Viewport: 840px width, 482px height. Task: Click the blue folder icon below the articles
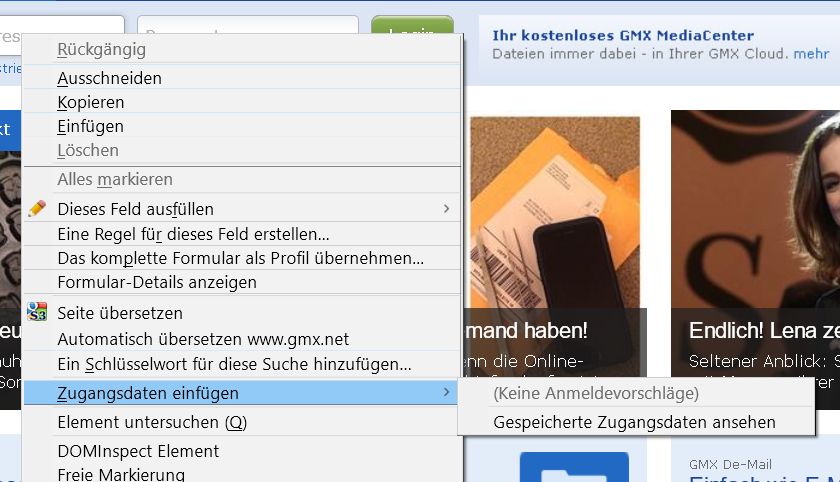(x=574, y=468)
